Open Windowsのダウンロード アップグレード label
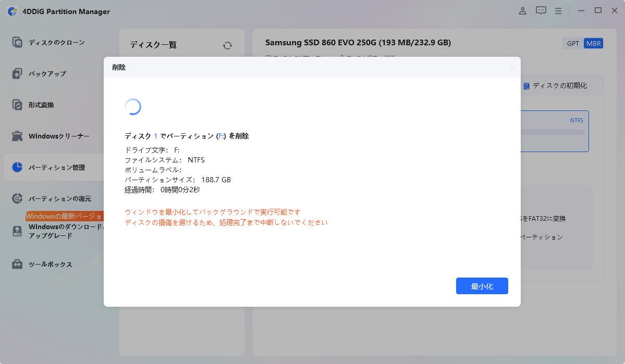625x364 pixels. pos(66,231)
